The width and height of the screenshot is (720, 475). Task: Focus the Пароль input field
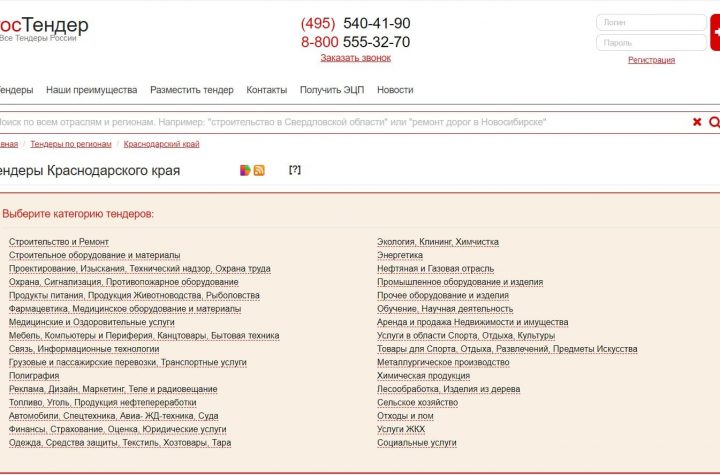coord(650,42)
